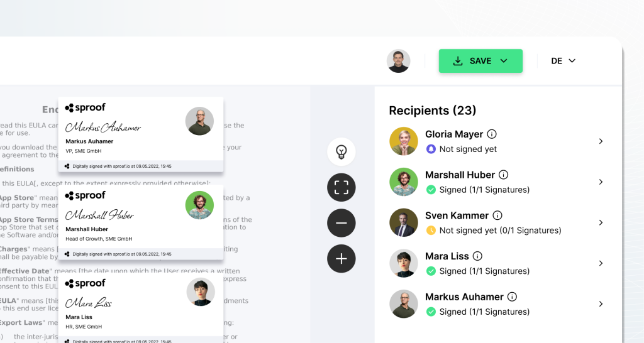Select Marshall Huber signature card

(x=141, y=222)
